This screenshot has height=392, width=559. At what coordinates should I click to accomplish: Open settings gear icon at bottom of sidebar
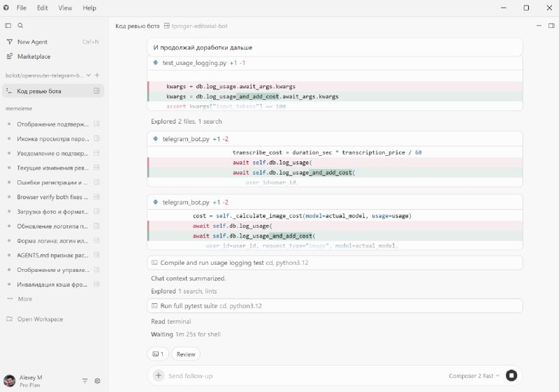tap(97, 381)
